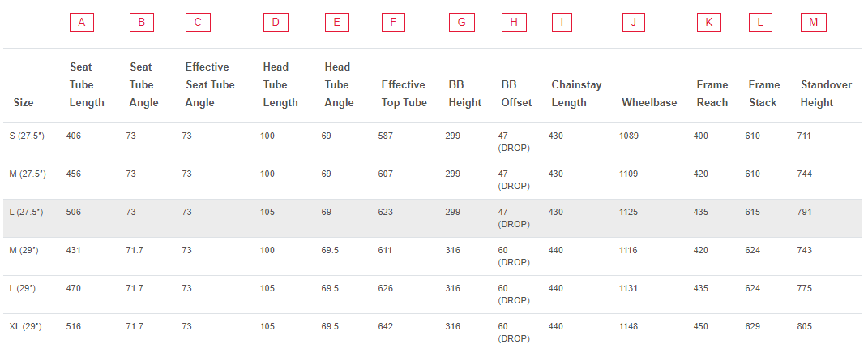Click the Frame Reach column header
Image resolution: width=868 pixels, height=353 pixels.
pos(712,93)
